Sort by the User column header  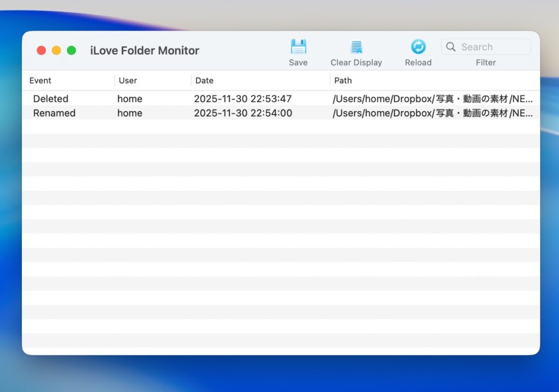pyautogui.click(x=128, y=80)
